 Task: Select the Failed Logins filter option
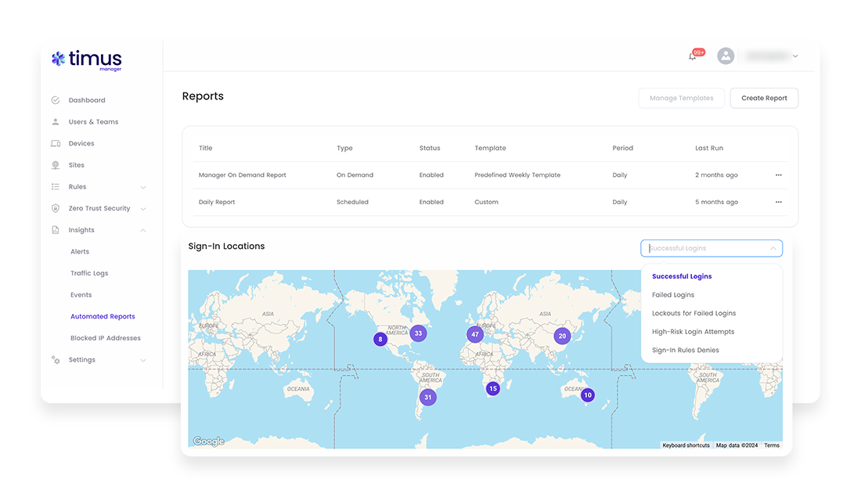(673, 294)
